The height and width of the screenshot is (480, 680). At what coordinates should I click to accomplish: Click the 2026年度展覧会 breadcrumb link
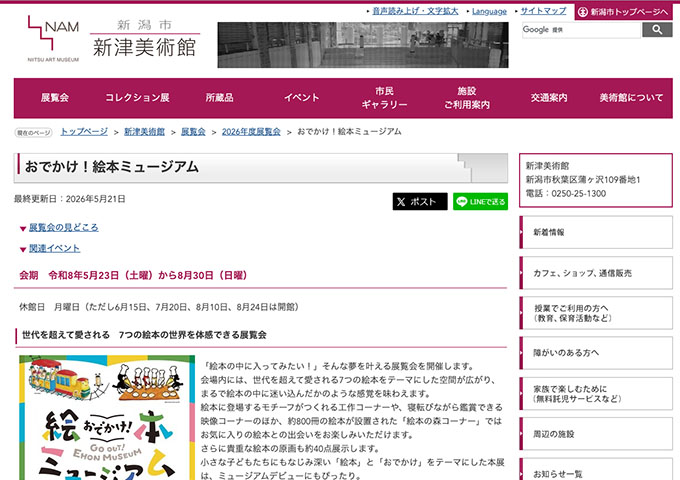[251, 131]
